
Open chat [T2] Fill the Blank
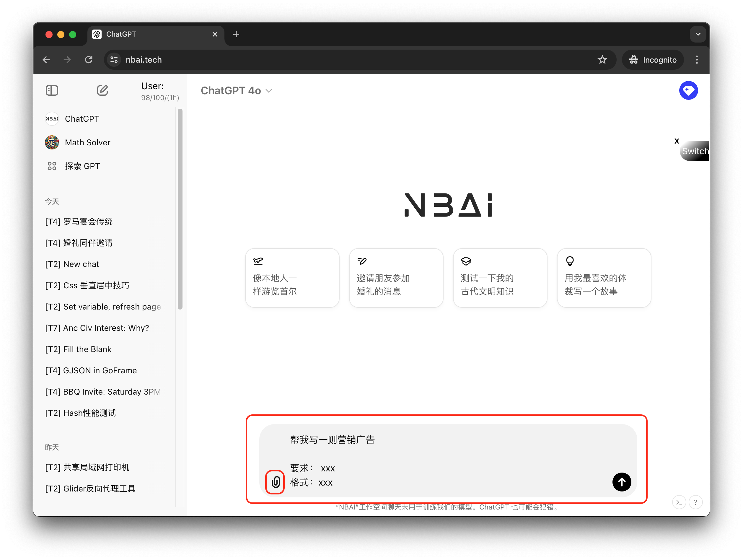[78, 349]
